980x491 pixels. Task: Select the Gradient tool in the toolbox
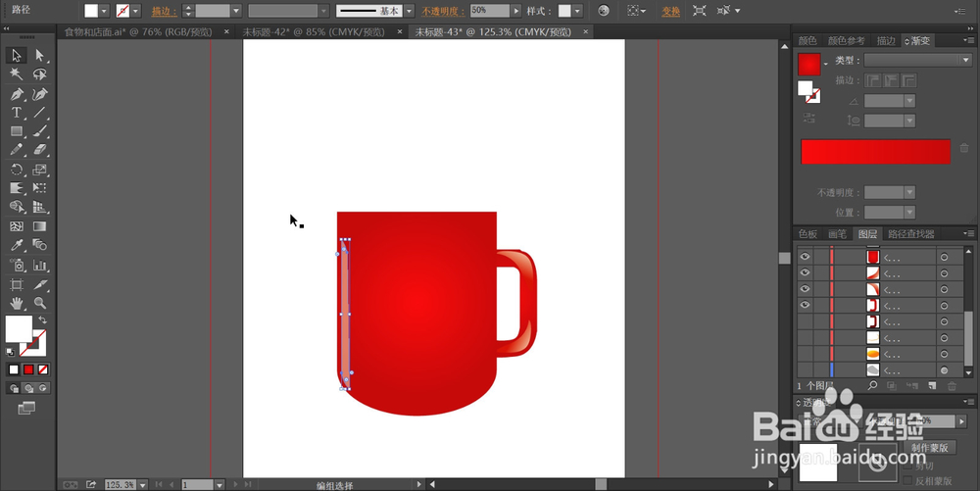coord(39,226)
